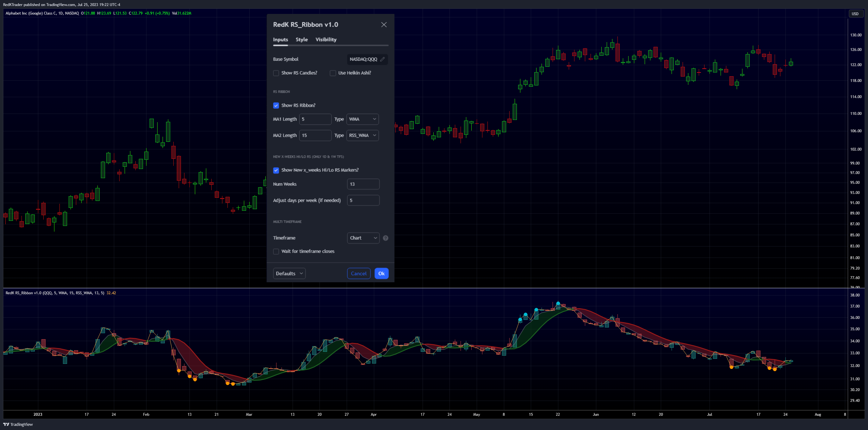868x430 pixels.
Task: Toggle Show New x_weeks Hi/Lo RS Markers
Action: tap(276, 170)
